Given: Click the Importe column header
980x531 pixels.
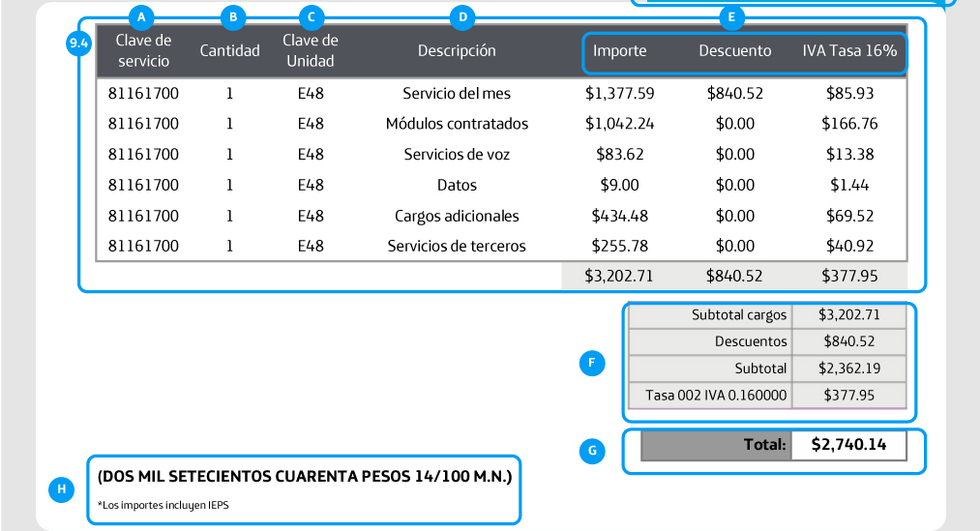Looking at the screenshot, I should click(x=619, y=51).
